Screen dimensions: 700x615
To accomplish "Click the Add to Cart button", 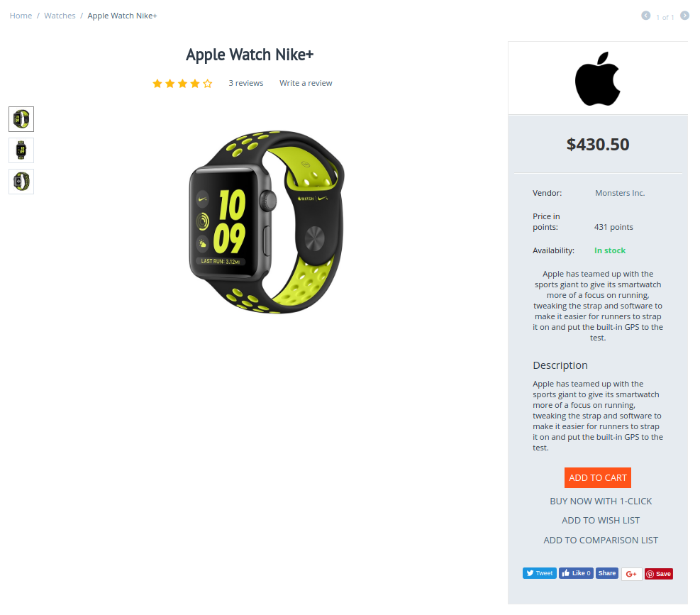I will (x=598, y=478).
